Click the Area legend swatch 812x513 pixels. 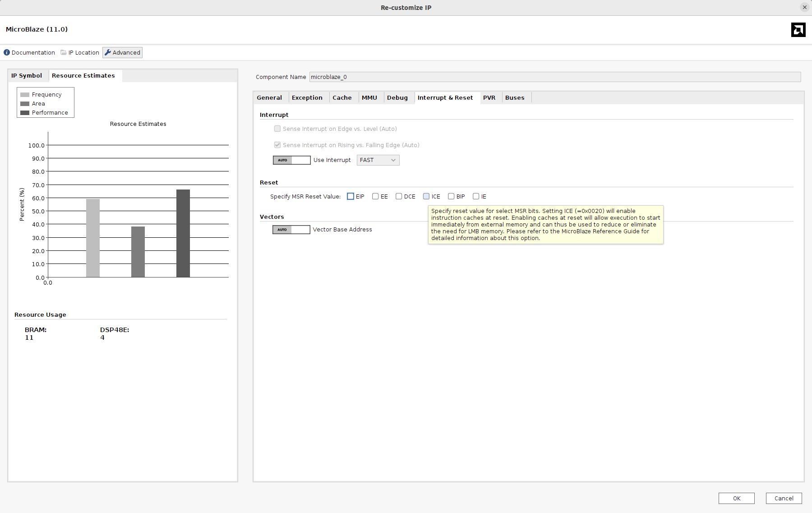pyautogui.click(x=25, y=104)
